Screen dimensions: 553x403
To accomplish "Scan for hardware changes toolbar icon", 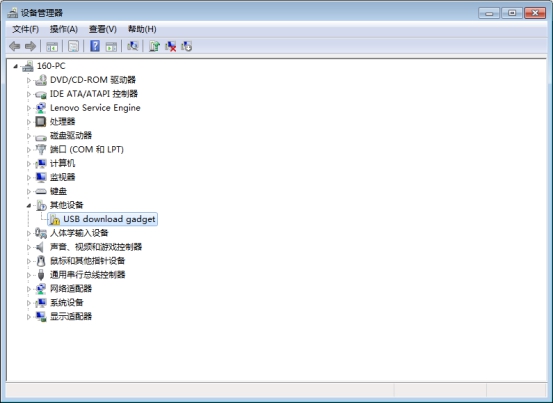I will click(x=133, y=46).
